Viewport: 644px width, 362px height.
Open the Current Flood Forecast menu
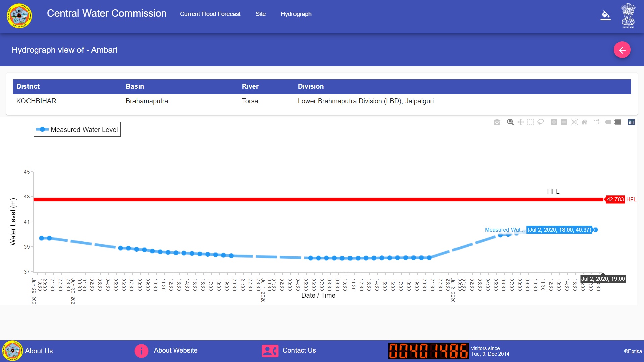tap(210, 14)
